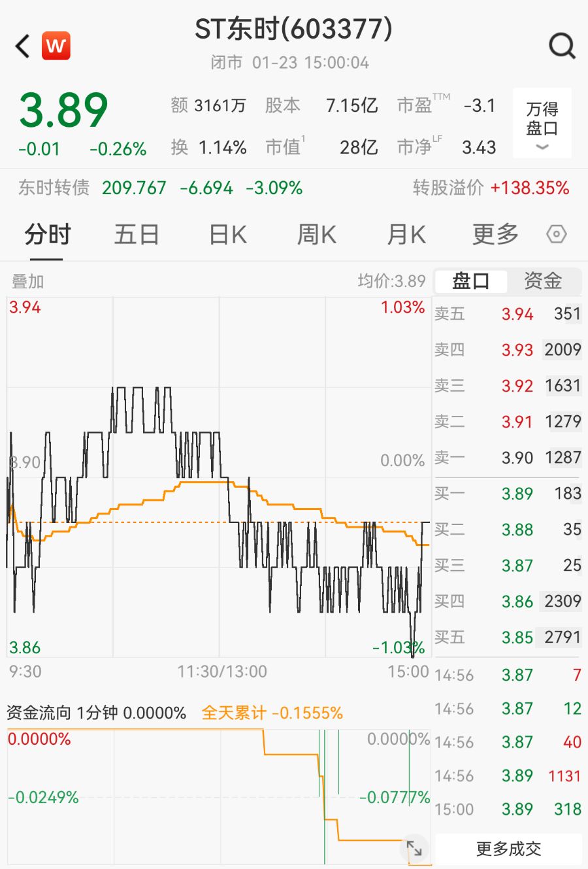Open the 更多 chart period menu
Viewport: 588px width, 869px height.
pos(495,234)
